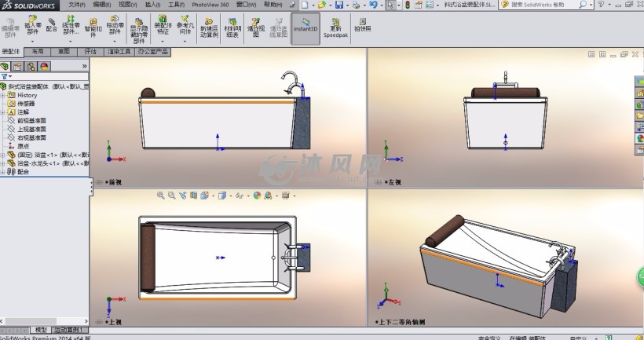This screenshot has height=340, width=644.
Task: Toggle the Instant3D button
Action: click(306, 28)
